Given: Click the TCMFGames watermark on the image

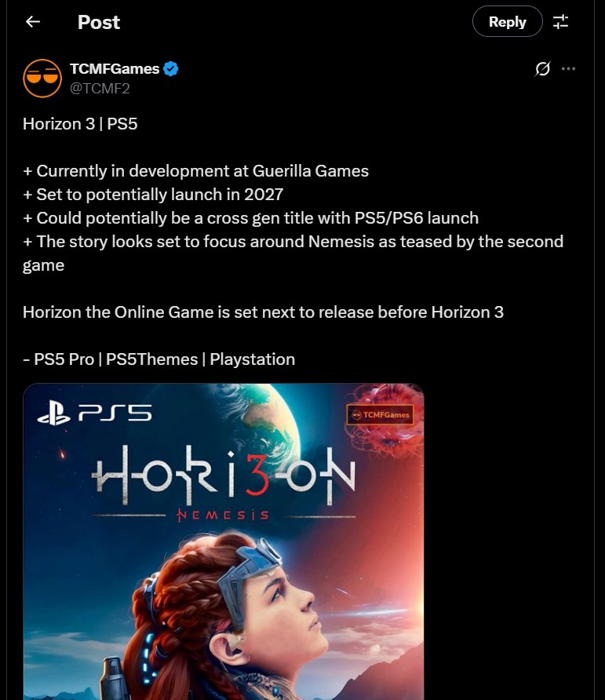Looking at the screenshot, I should click(380, 414).
